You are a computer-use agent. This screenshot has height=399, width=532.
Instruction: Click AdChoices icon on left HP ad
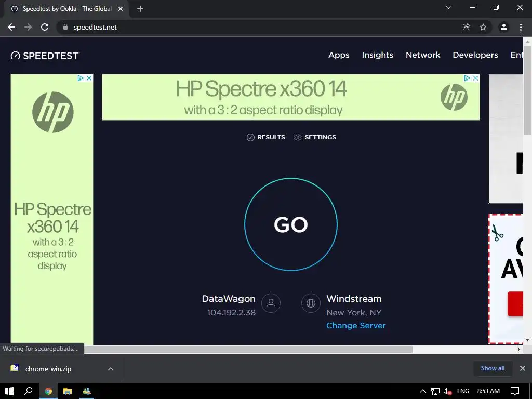click(x=81, y=78)
